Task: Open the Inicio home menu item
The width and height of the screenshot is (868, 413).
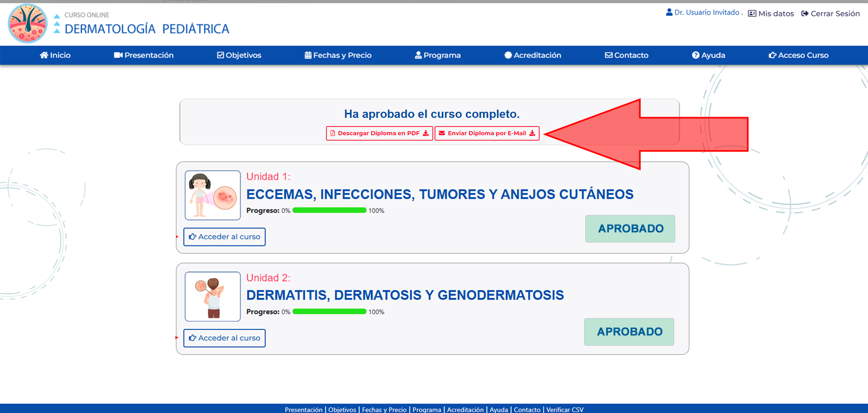Action: 55,55
